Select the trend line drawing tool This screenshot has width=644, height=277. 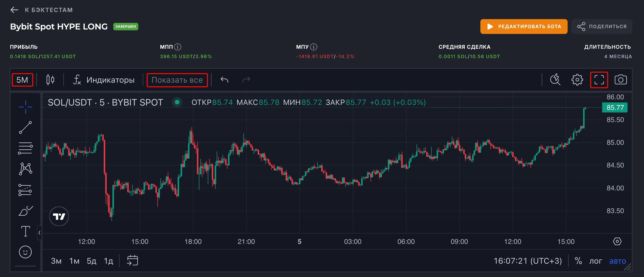tap(26, 127)
